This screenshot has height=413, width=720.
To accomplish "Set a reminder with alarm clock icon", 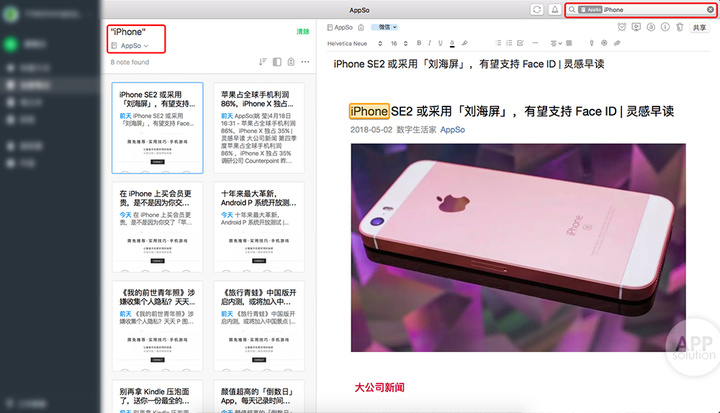I will [x=622, y=27].
